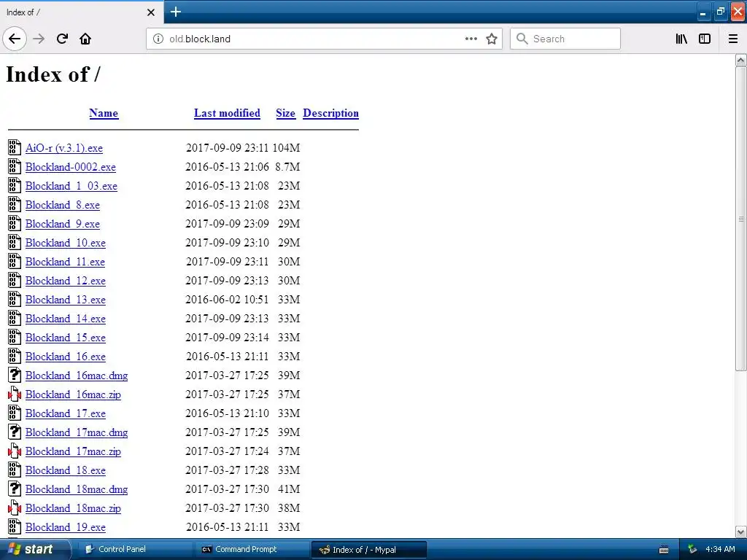The width and height of the screenshot is (747, 560).
Task: Open the Blockland_9.exe link
Action: click(x=63, y=224)
